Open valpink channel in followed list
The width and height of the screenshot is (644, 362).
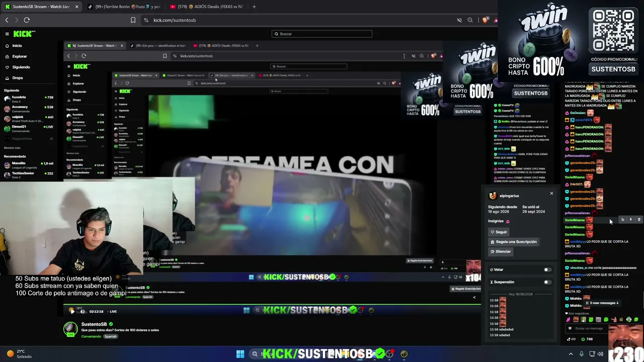pos(29,119)
